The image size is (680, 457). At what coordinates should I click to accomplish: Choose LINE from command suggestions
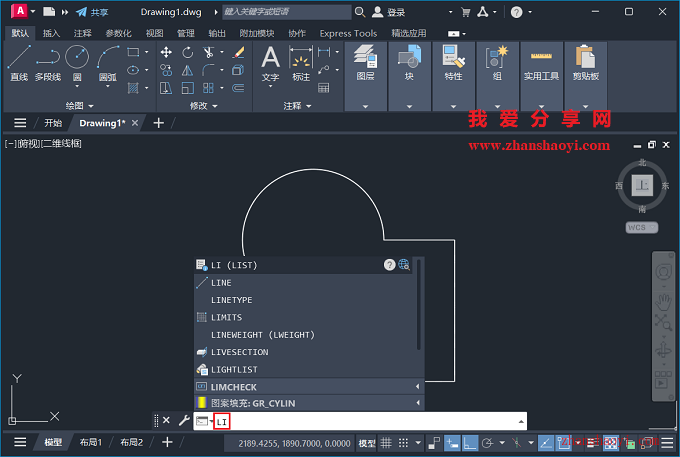(303, 283)
